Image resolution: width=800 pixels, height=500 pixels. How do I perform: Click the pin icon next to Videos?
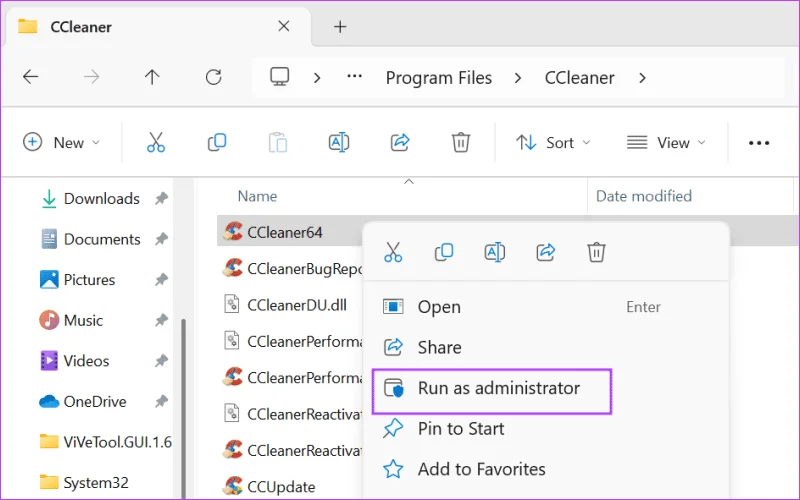tap(161, 361)
